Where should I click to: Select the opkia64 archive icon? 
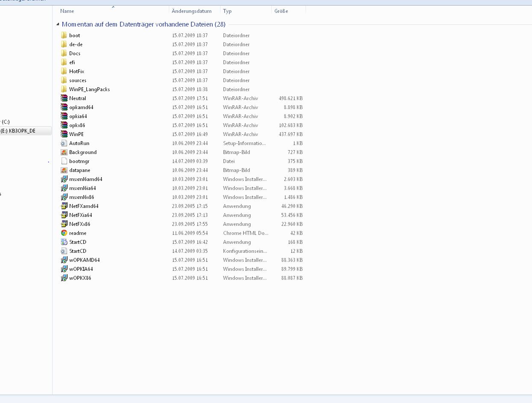64,116
